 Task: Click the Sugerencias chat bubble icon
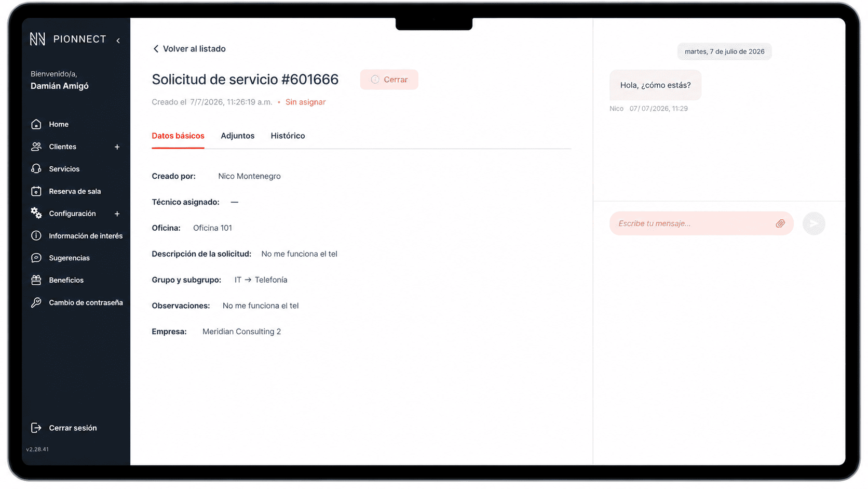(36, 258)
